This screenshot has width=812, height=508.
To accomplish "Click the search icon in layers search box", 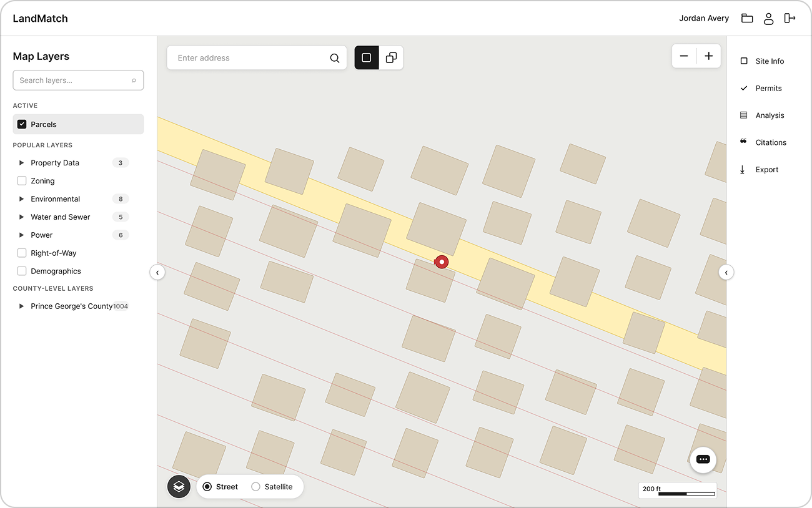I will tap(134, 81).
